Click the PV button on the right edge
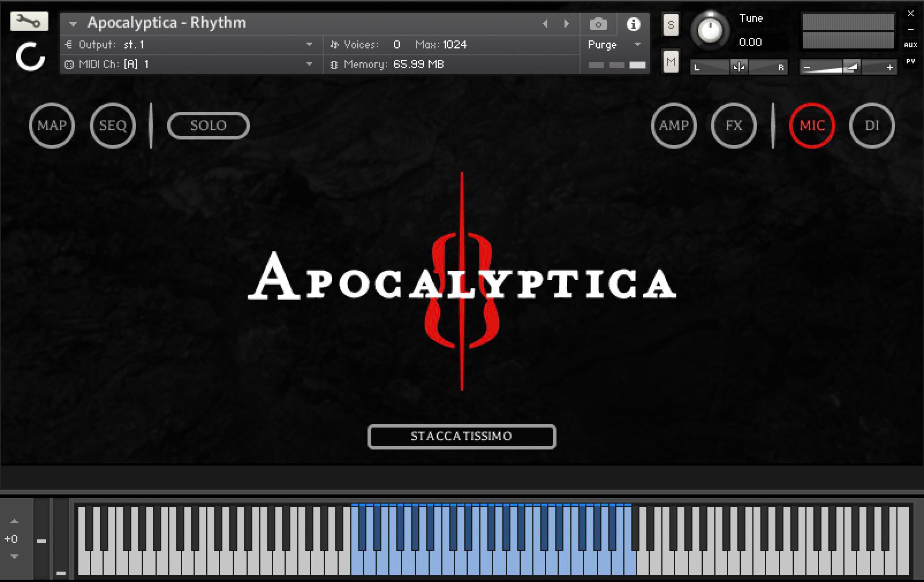The height and width of the screenshot is (582, 924). click(910, 61)
